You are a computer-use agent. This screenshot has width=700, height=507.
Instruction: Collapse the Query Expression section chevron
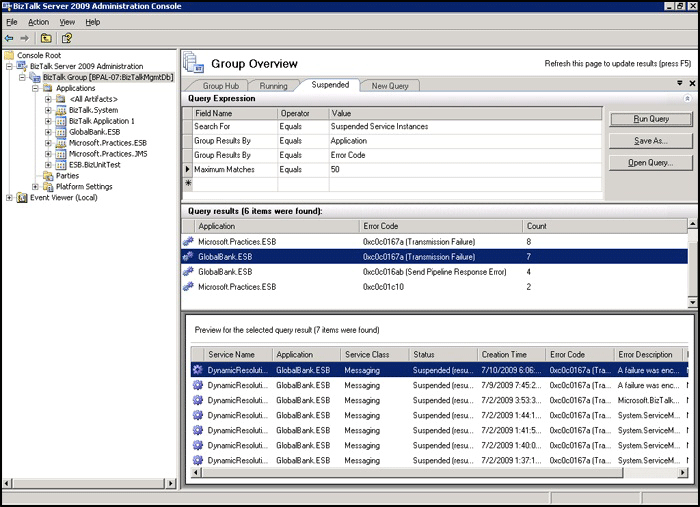click(x=688, y=98)
